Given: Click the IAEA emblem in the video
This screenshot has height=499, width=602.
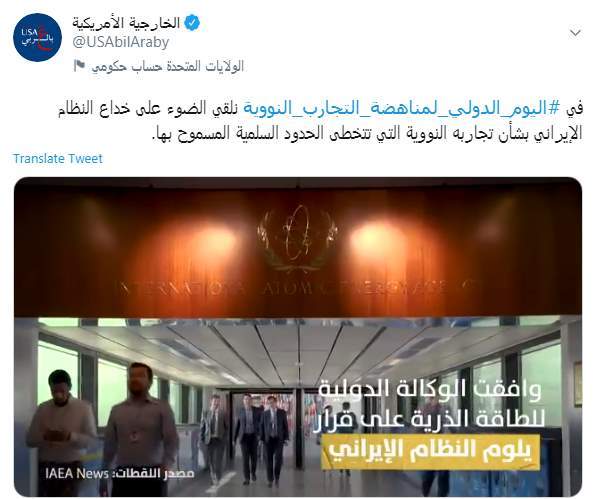Looking at the screenshot, I should tap(297, 236).
